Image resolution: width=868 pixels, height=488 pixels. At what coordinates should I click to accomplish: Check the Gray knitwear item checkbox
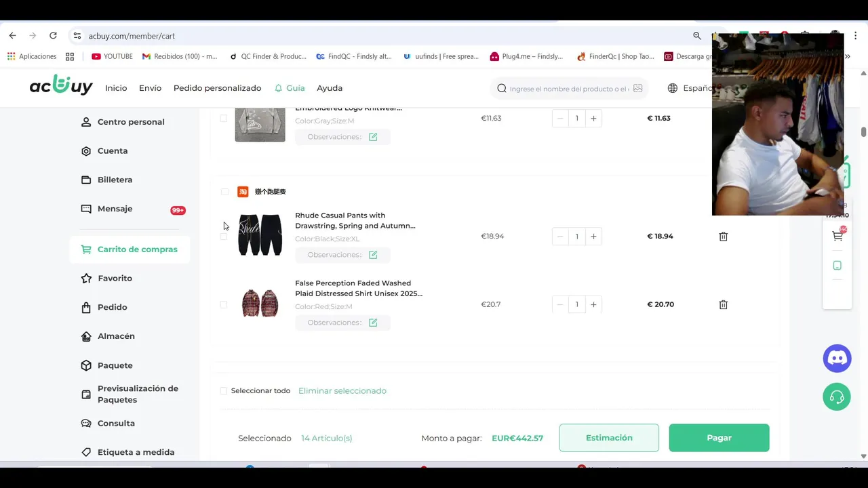(224, 118)
